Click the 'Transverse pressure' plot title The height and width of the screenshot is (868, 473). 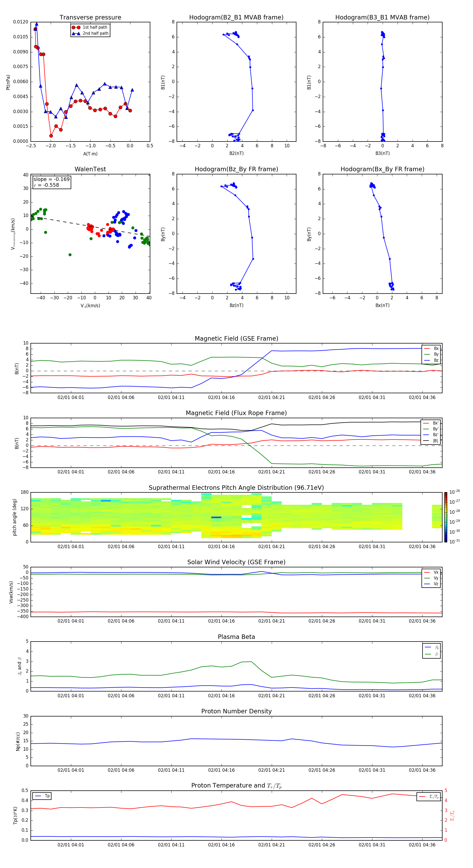pos(90,18)
